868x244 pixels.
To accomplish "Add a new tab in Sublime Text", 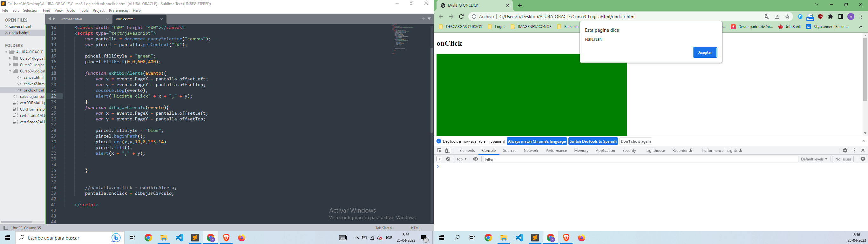I will pyautogui.click(x=423, y=19).
